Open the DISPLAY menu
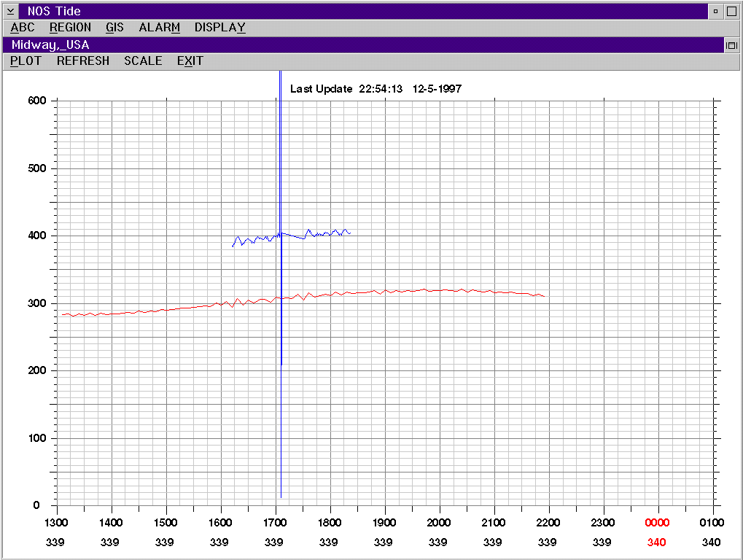 (x=220, y=28)
